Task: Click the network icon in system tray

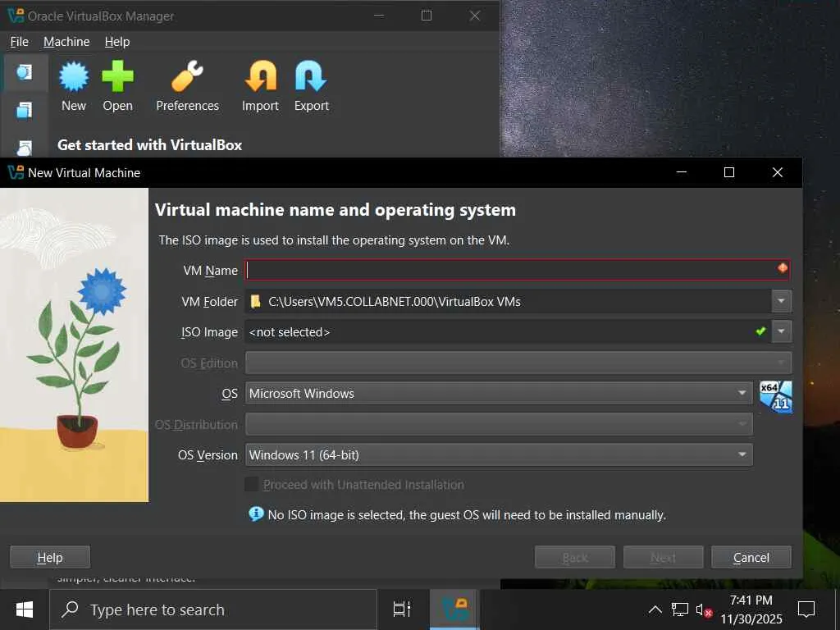Action: [680, 609]
